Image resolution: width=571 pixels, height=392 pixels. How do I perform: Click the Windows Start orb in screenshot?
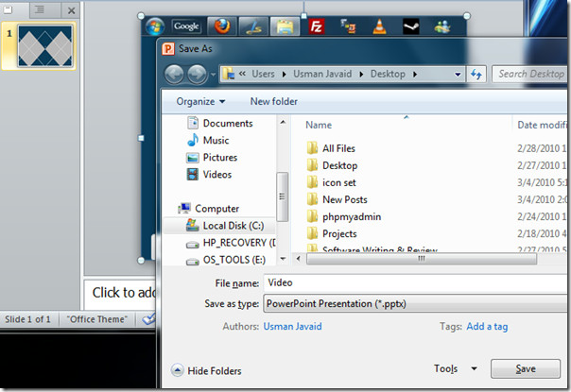(x=155, y=26)
